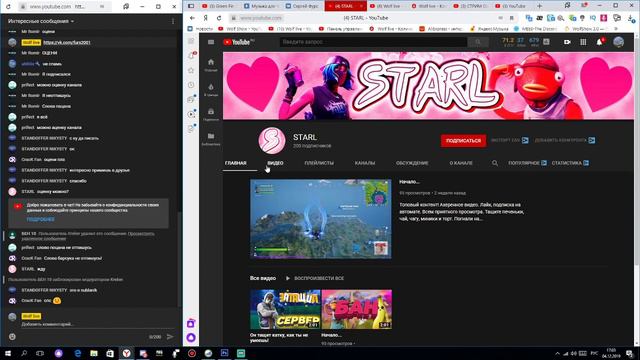Click the system clock in tray
Viewport: 640px width, 360px height.
(x=611, y=353)
